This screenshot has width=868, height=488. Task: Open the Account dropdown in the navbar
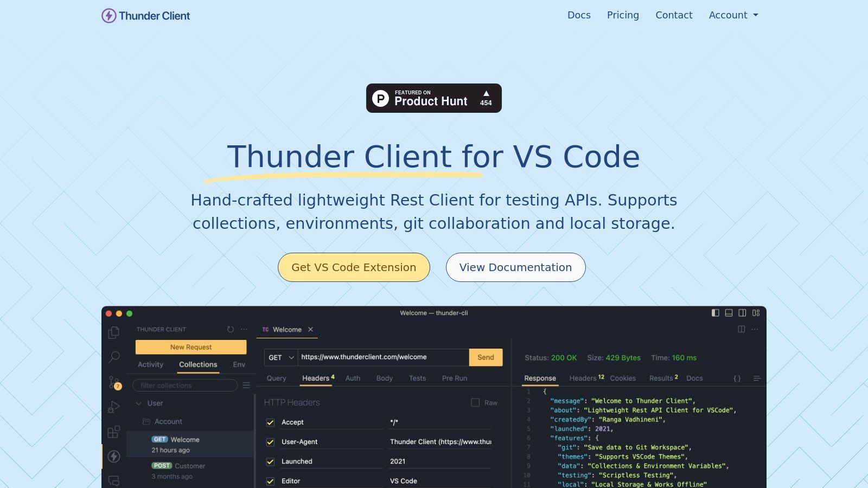tap(733, 15)
